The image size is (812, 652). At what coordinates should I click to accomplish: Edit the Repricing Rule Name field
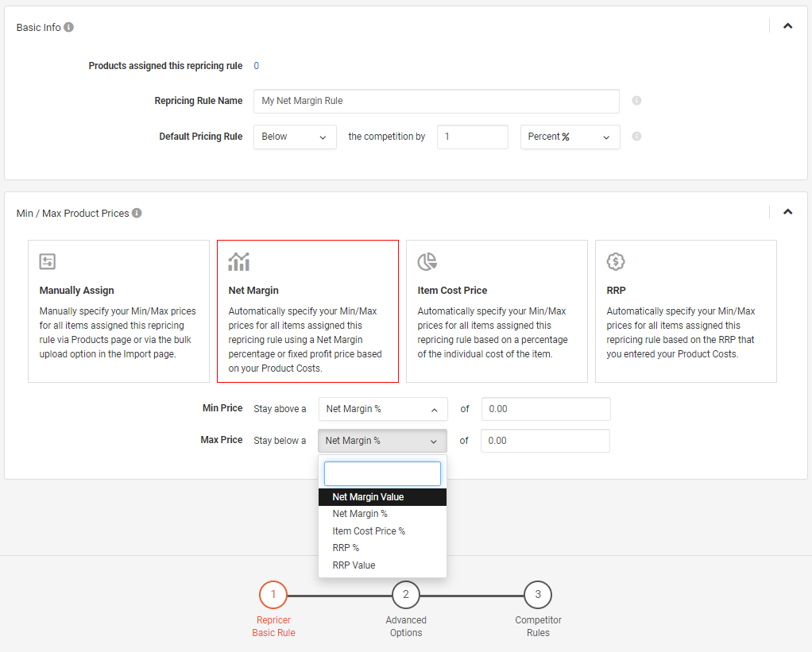point(436,101)
